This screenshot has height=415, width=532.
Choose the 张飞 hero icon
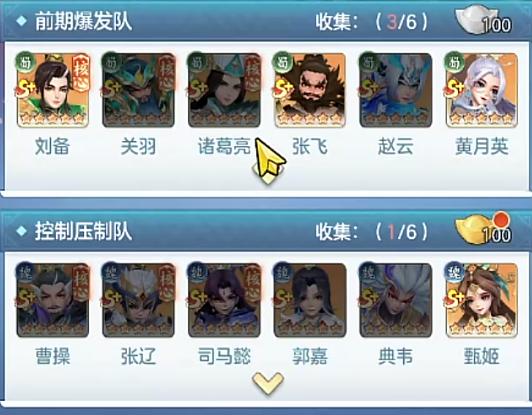click(310, 90)
